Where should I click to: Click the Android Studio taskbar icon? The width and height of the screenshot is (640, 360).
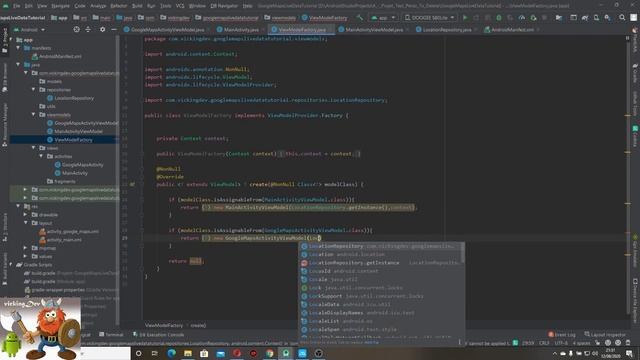click(x=286, y=353)
